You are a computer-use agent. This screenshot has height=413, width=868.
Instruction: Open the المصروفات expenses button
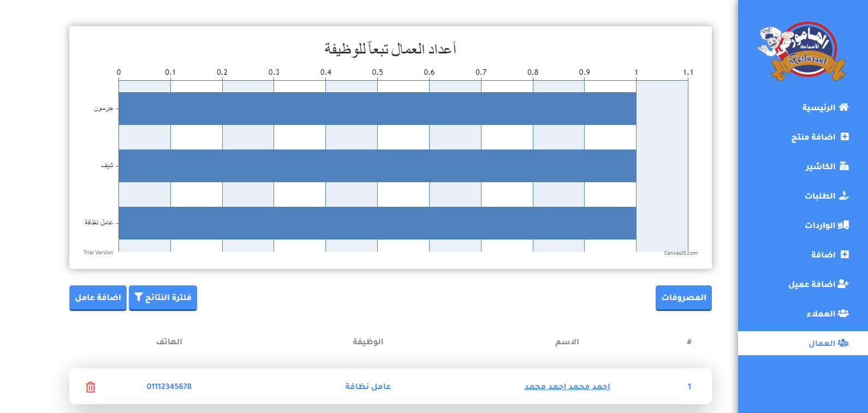(x=683, y=297)
